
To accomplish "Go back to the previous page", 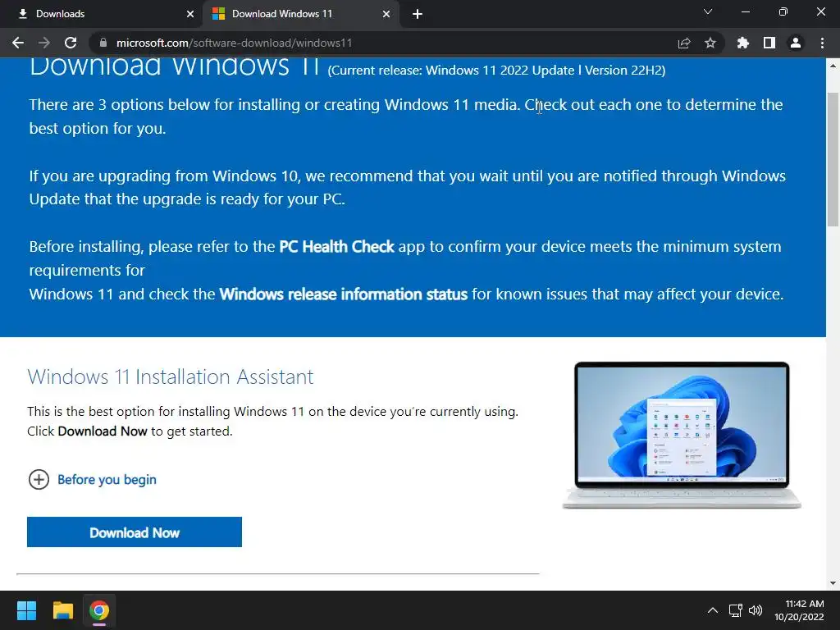I will pos(18,43).
